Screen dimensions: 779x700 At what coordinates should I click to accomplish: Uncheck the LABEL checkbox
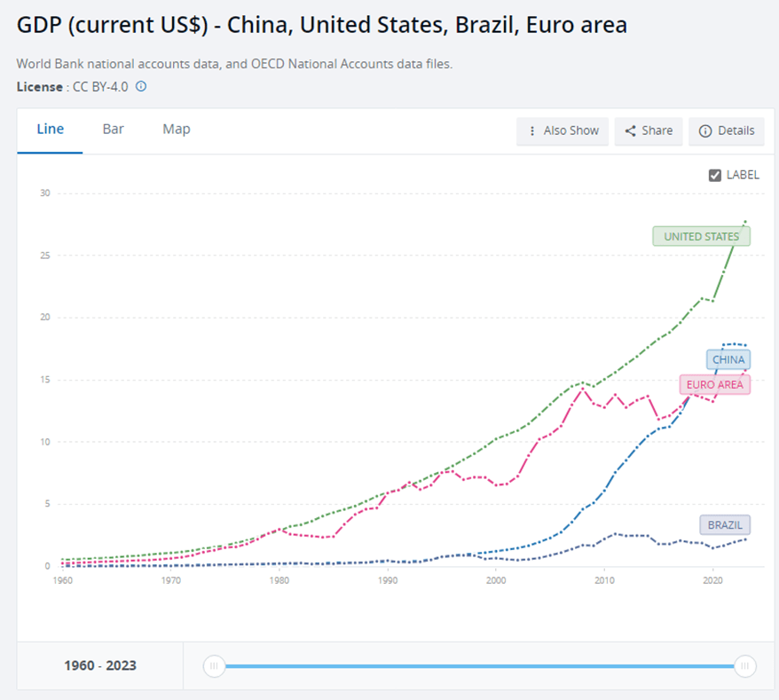(715, 175)
